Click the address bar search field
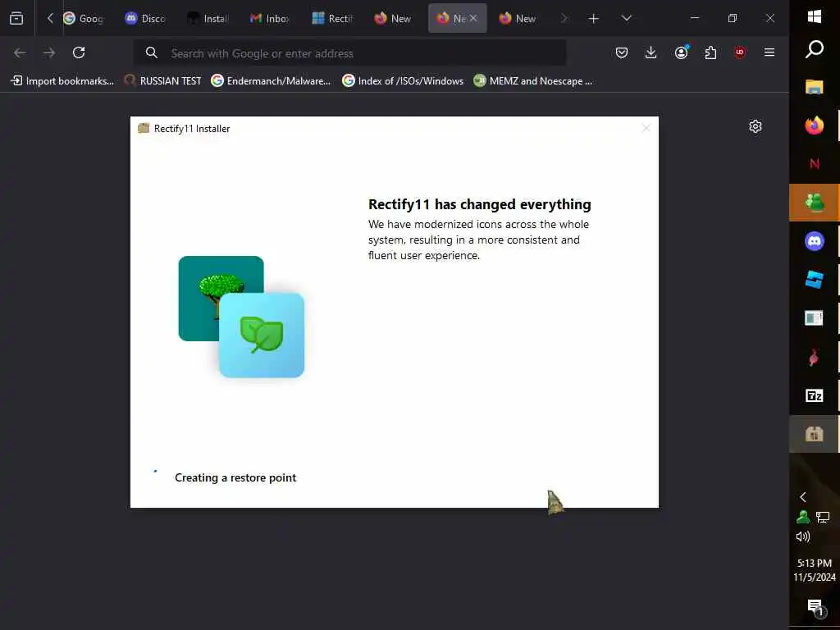 coord(349,53)
